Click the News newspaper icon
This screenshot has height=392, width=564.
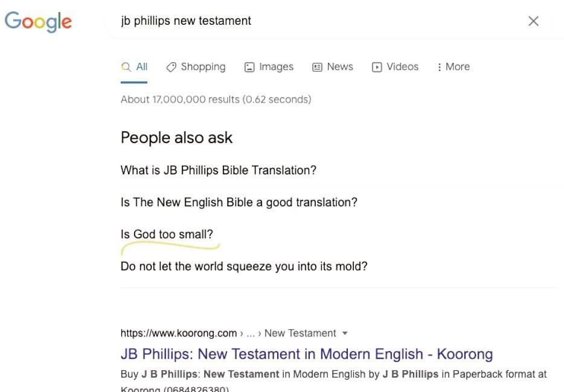(x=317, y=67)
